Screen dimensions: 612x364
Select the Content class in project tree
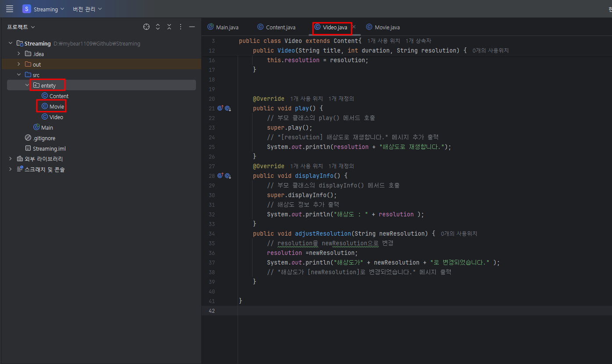[59, 96]
